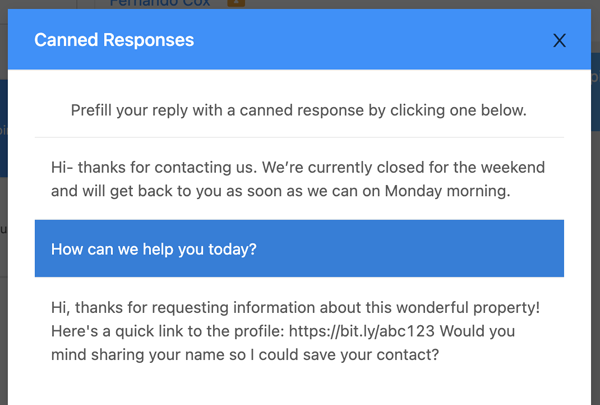The height and width of the screenshot is (405, 600).
Task: Click the dimmed backdrop right of the dialog
Action: tap(595, 268)
